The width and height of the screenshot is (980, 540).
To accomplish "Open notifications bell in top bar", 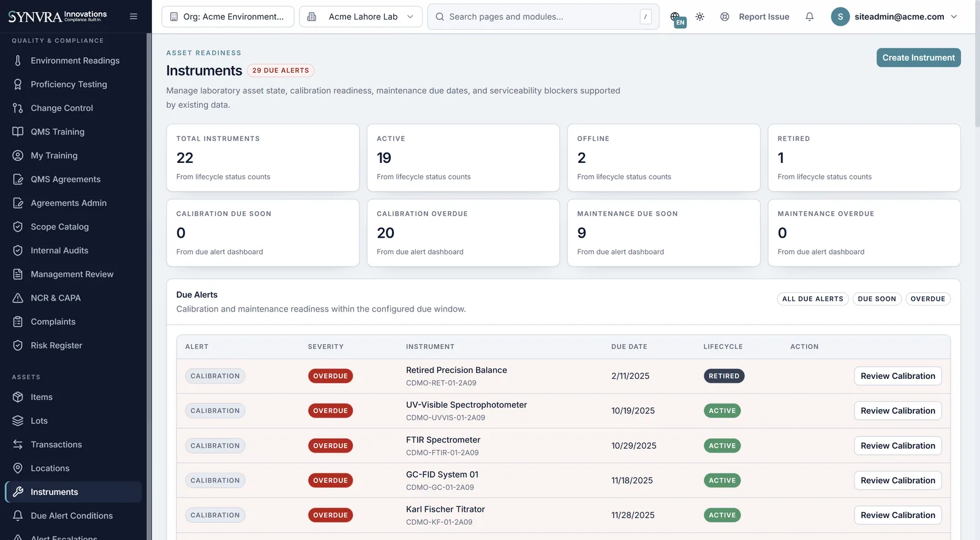I will [810, 17].
